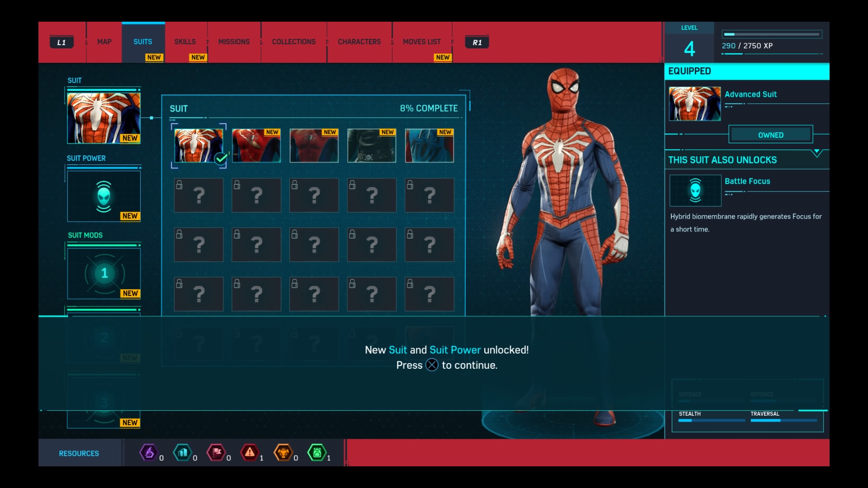The width and height of the screenshot is (868, 488).
Task: Select the Advanced Suit thumbnail in grid
Action: (198, 145)
